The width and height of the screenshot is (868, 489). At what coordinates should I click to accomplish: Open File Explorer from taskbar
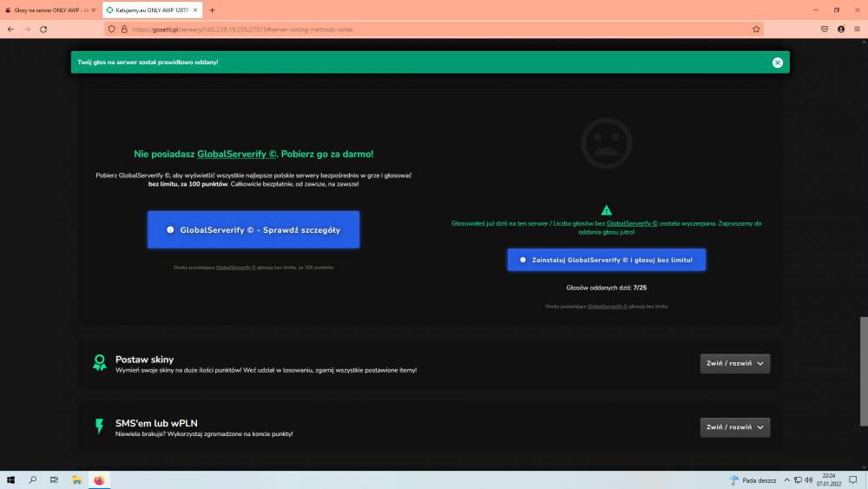77,480
